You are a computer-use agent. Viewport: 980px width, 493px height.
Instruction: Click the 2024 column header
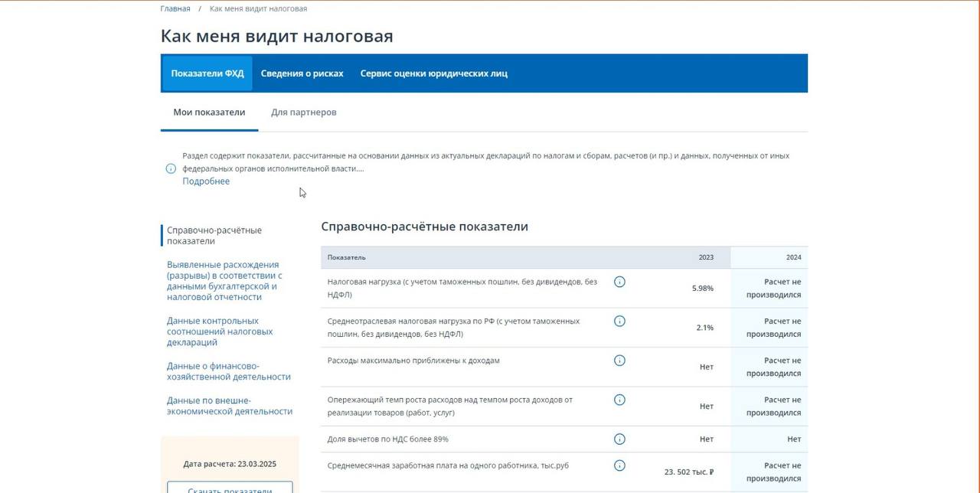click(x=793, y=257)
